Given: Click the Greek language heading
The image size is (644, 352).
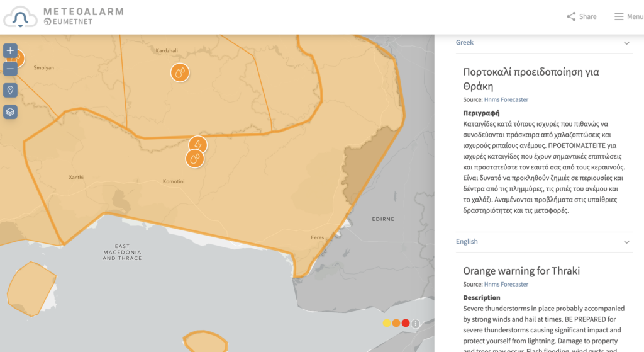Looking at the screenshot, I should 465,43.
